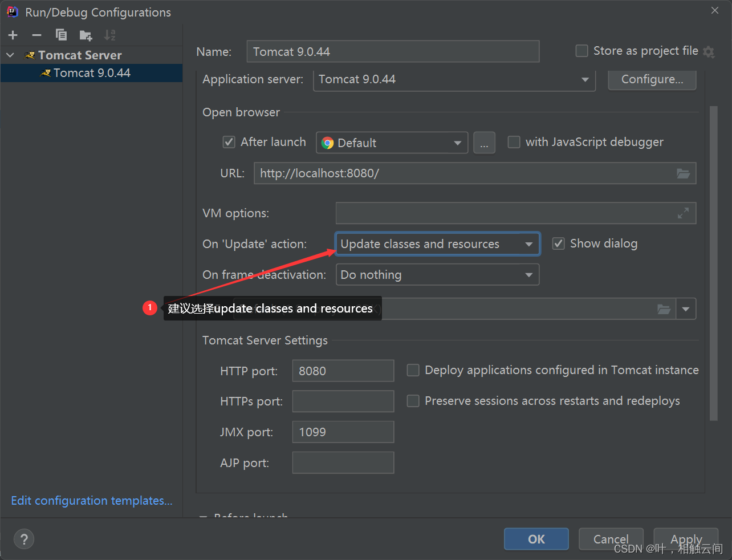Click the URL field with http://localhost:8080/
The width and height of the screenshot is (732, 560).
click(x=475, y=173)
